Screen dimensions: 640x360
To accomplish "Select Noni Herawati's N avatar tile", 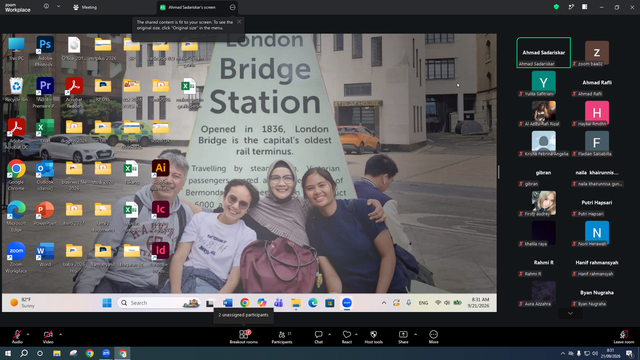I will click(x=597, y=233).
